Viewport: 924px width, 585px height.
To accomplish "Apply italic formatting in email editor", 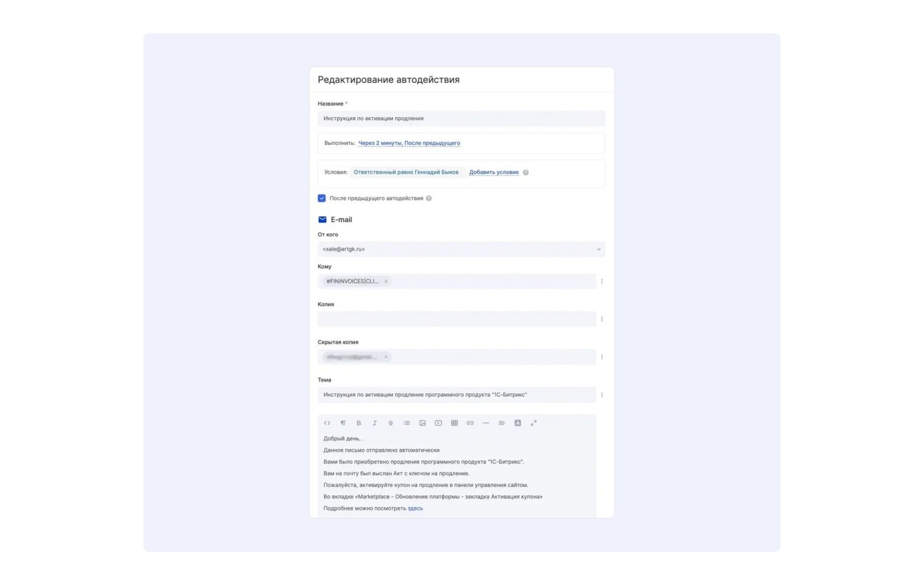I will click(374, 423).
